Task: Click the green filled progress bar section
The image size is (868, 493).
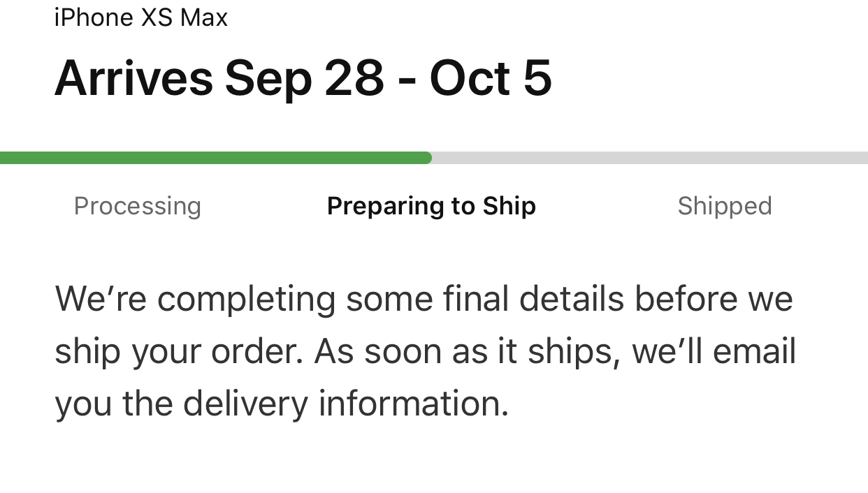Action: point(216,158)
